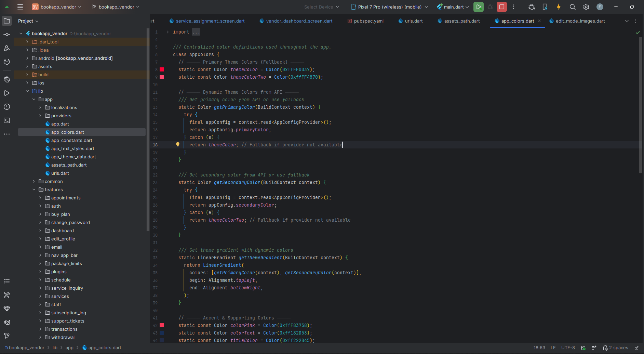This screenshot has width=644, height=354.
Task: Close the app_colors.dart editor tab
Action: pyautogui.click(x=539, y=21)
